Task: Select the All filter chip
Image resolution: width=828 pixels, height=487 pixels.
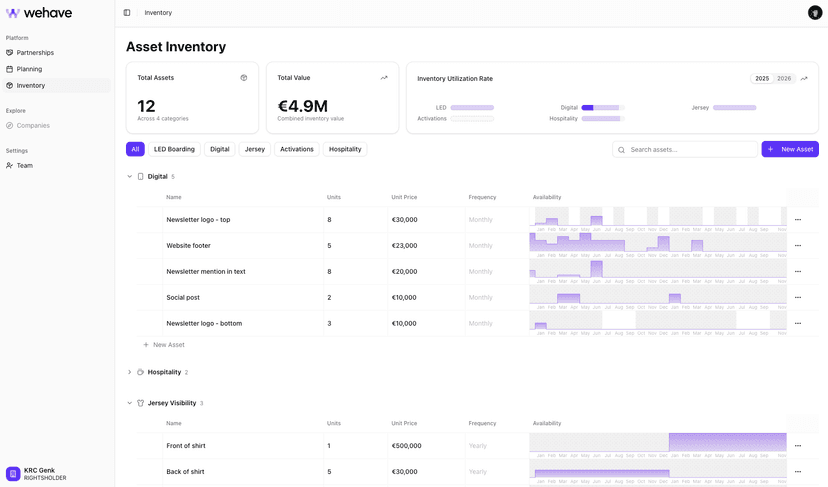Action: [x=135, y=149]
